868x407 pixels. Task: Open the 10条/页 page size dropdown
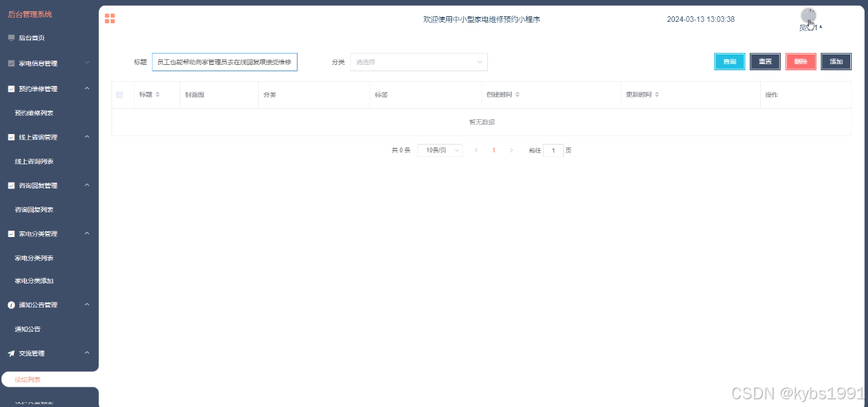pos(440,150)
